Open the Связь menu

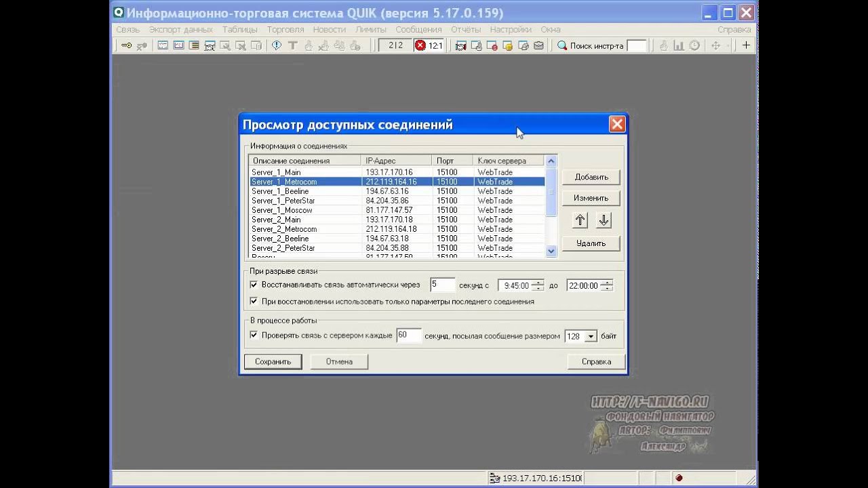pyautogui.click(x=127, y=29)
